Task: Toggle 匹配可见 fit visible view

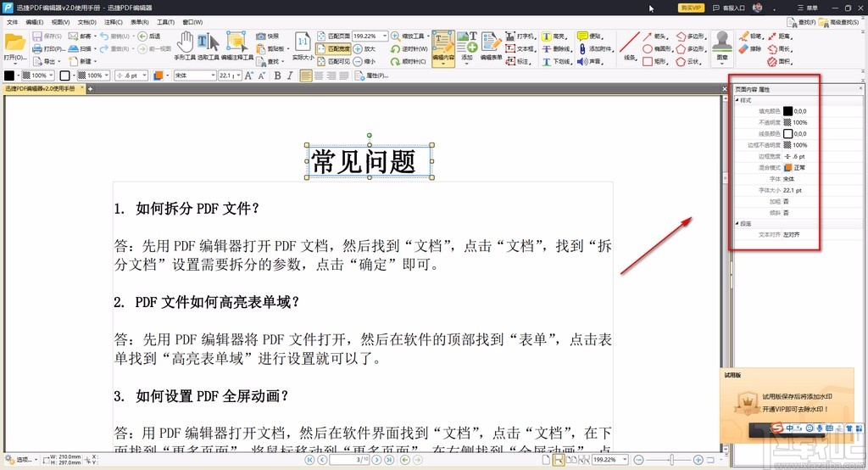Action: click(x=334, y=62)
